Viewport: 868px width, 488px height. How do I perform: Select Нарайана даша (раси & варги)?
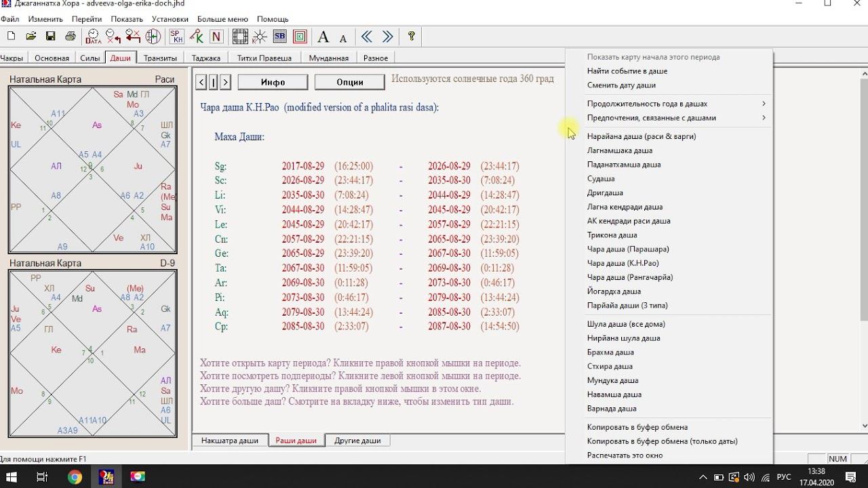(669, 136)
